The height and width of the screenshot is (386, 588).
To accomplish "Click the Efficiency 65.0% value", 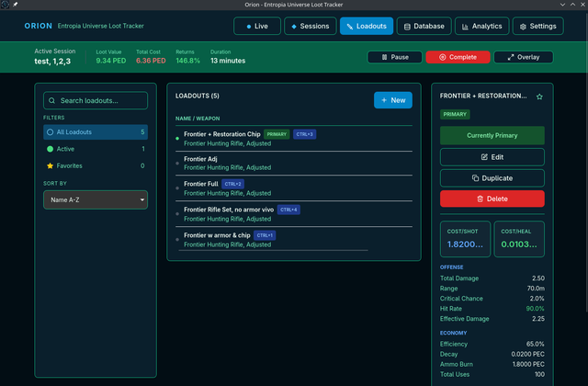I will pos(535,344).
